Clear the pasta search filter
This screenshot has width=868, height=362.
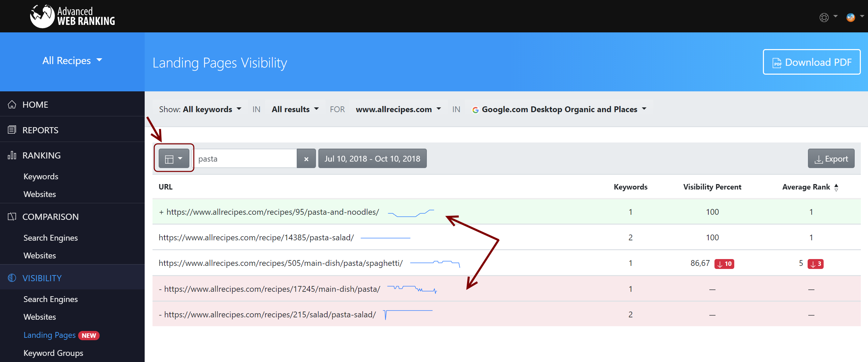click(x=306, y=159)
